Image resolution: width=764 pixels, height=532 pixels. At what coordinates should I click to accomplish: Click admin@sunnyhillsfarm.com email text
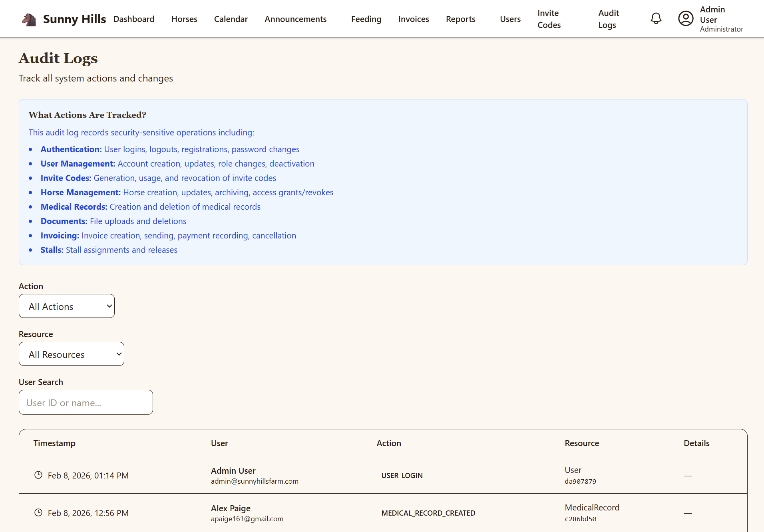pyautogui.click(x=255, y=481)
